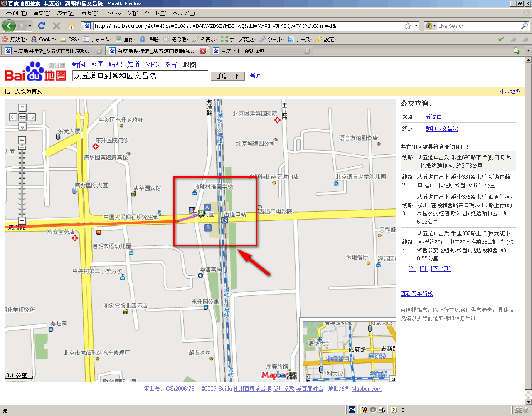The image size is (532, 416).
Task: Open the MP3 link
Action: coord(152,64)
